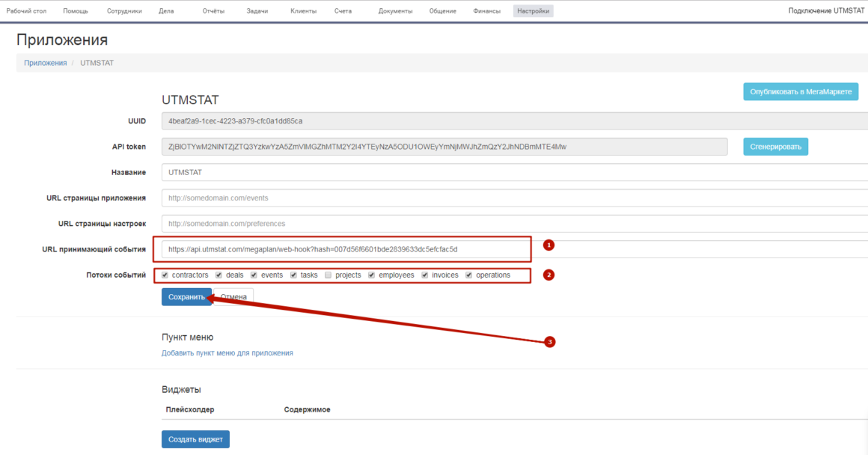Disable the operations event stream

pos(469,275)
